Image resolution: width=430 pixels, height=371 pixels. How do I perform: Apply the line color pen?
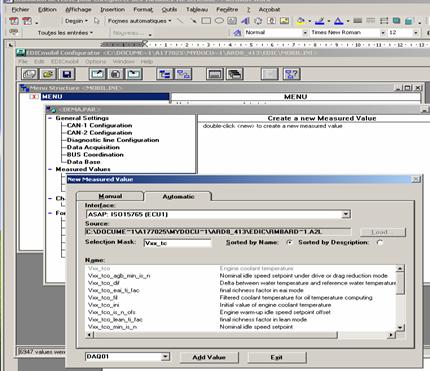(319, 21)
